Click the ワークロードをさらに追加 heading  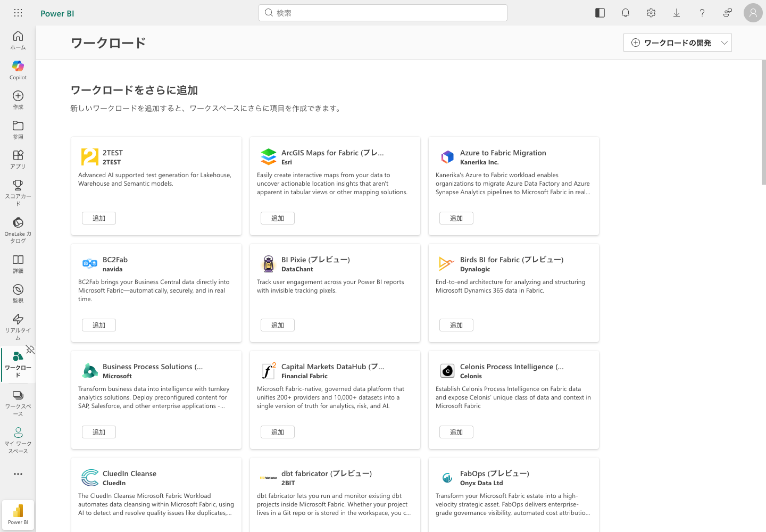point(134,90)
